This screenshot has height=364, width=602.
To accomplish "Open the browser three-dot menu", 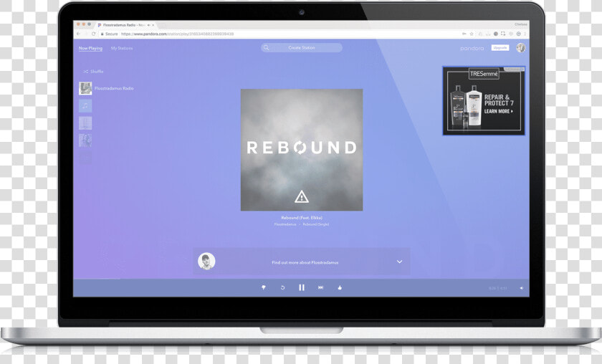I will click(525, 34).
